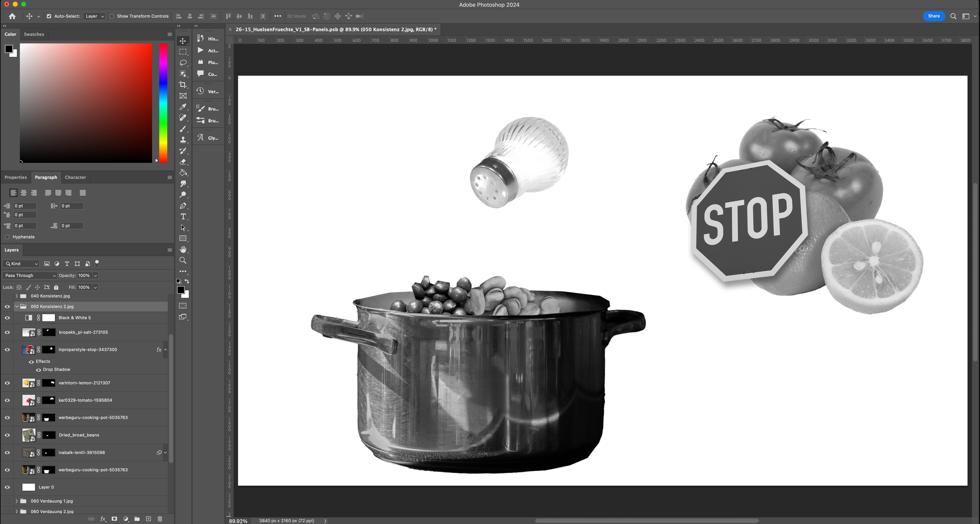Create a new group with folder icon
The width and height of the screenshot is (980, 524).
click(x=137, y=519)
